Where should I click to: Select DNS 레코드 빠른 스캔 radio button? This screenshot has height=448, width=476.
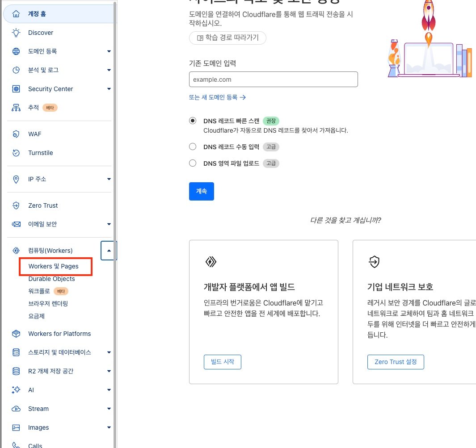(193, 121)
